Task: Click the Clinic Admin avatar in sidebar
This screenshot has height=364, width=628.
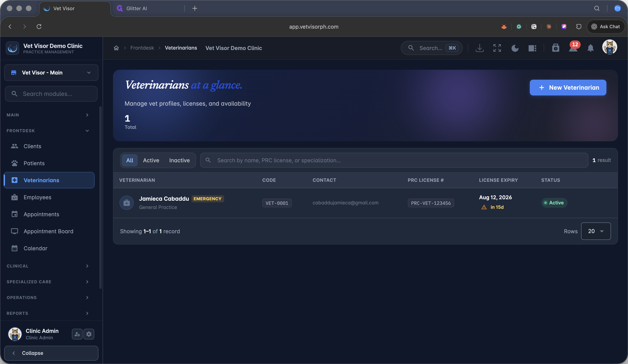Action: (15, 334)
